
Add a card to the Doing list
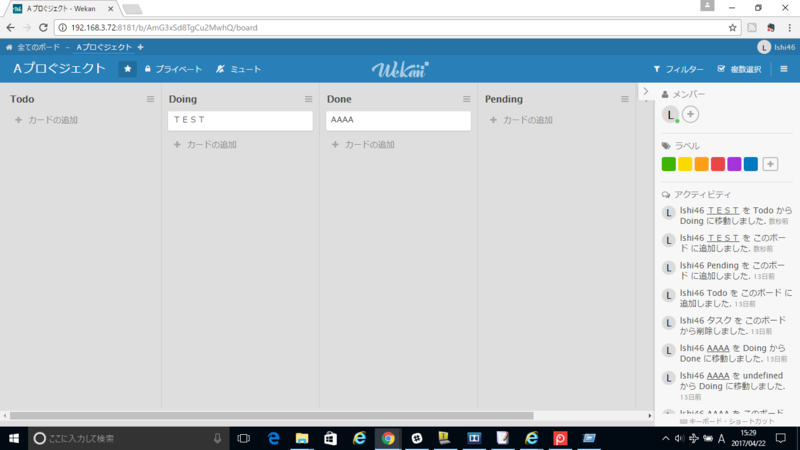pyautogui.click(x=205, y=144)
